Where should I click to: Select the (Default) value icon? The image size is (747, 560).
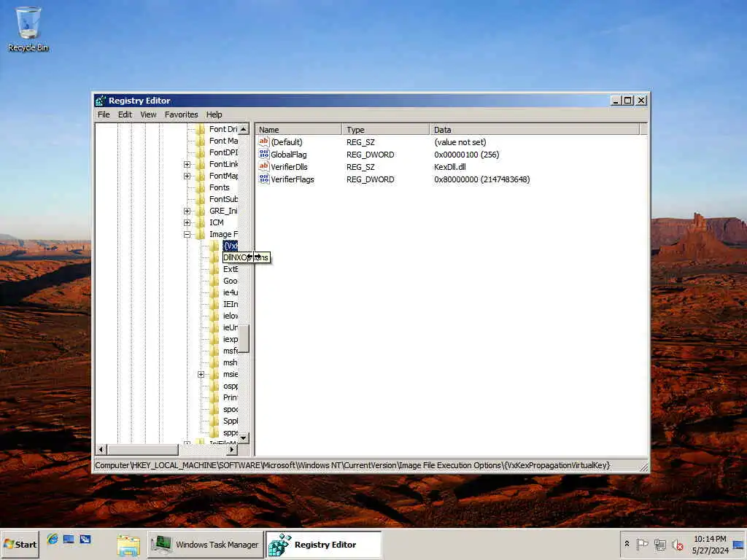263,142
